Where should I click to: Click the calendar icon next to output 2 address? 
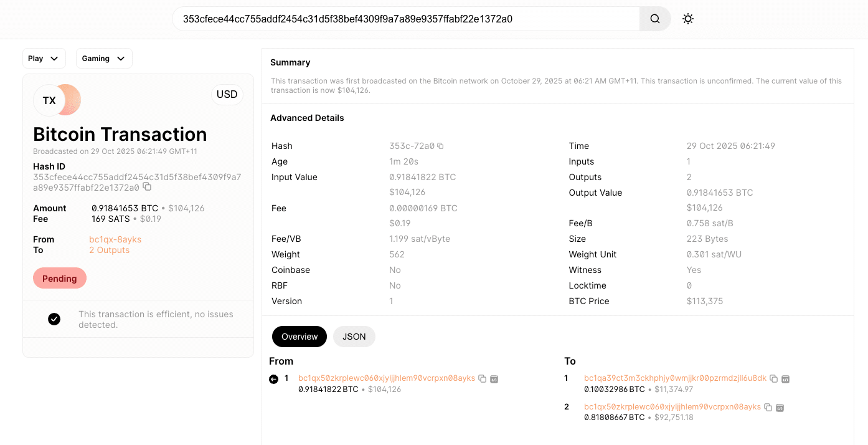click(780, 408)
